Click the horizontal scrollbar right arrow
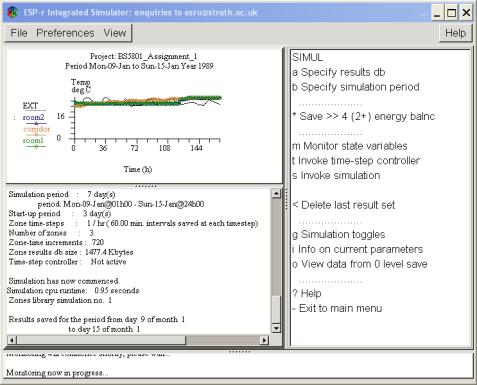 [264, 340]
